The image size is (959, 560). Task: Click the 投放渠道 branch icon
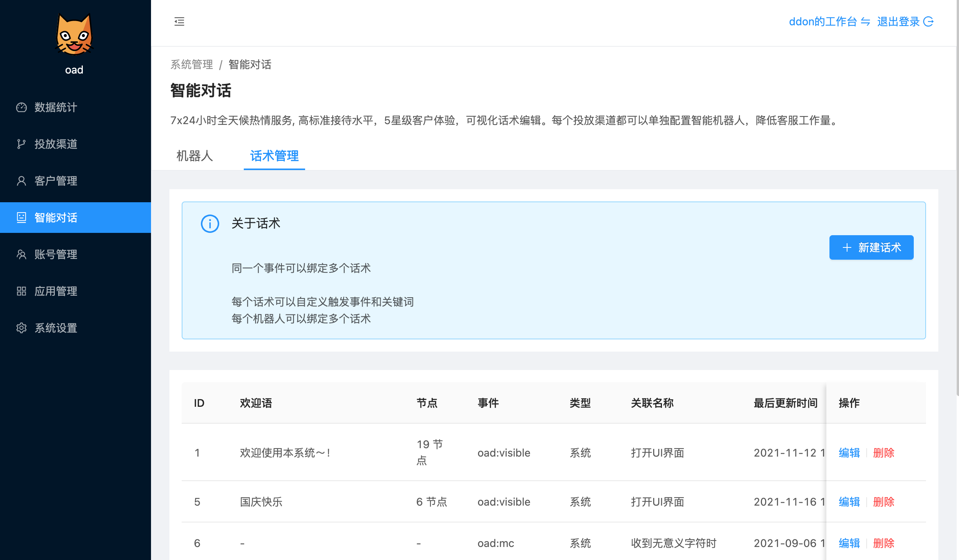click(21, 144)
